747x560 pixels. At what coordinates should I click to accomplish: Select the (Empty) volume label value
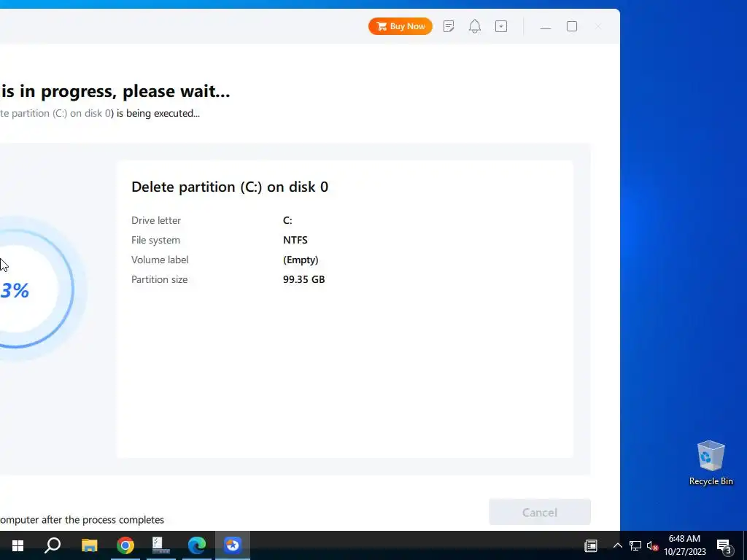(301, 260)
